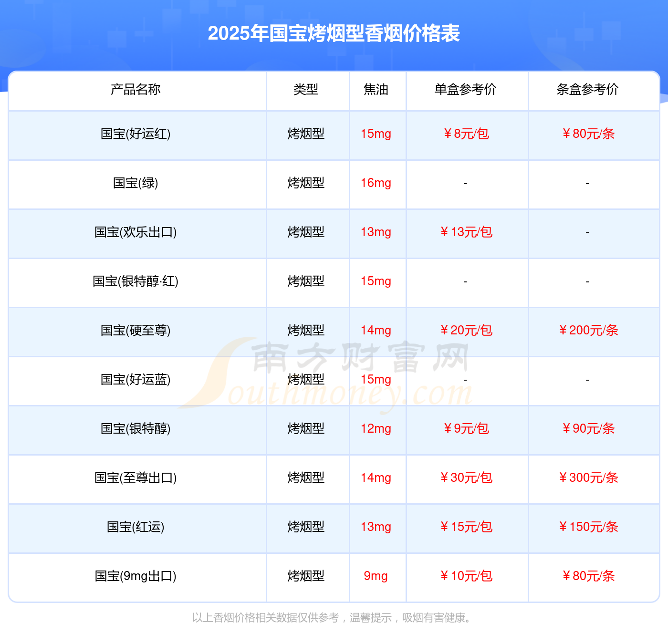
Task: Click tar value in 国宝(欢乐出口) row
Action: 376,232
